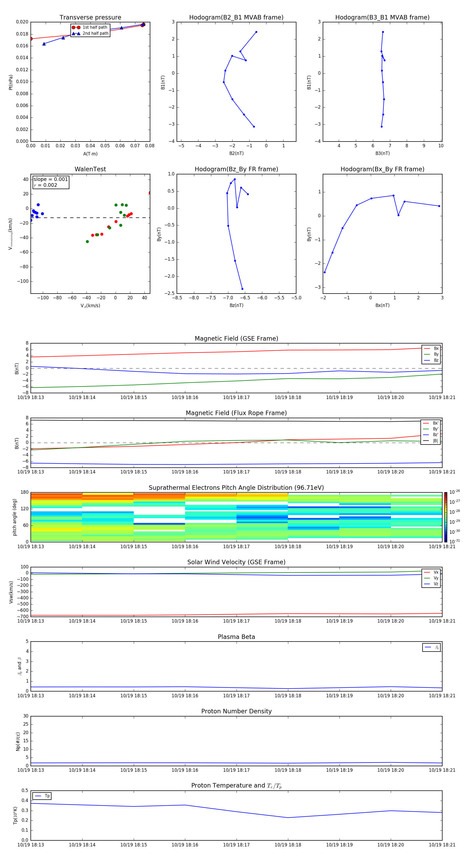The image size is (473, 868).
Task: Click the Bx legend entry in GSE magnetic plot
Action: tap(431, 349)
